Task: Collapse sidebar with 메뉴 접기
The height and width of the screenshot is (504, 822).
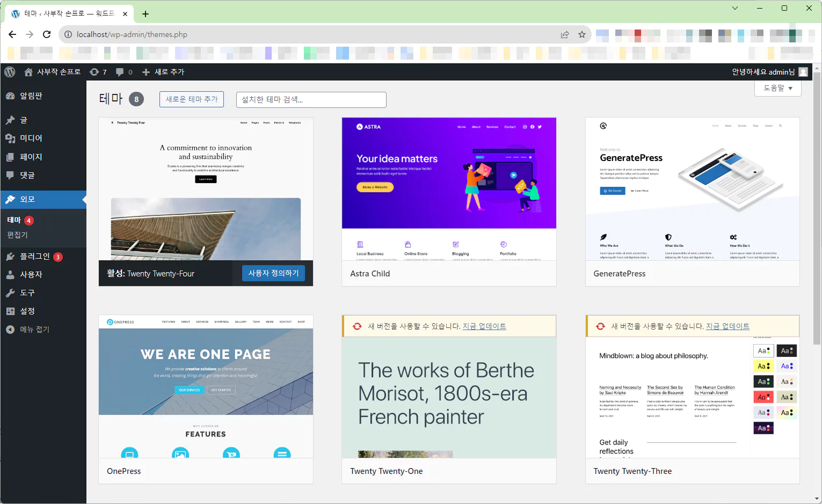Action: click(x=43, y=330)
